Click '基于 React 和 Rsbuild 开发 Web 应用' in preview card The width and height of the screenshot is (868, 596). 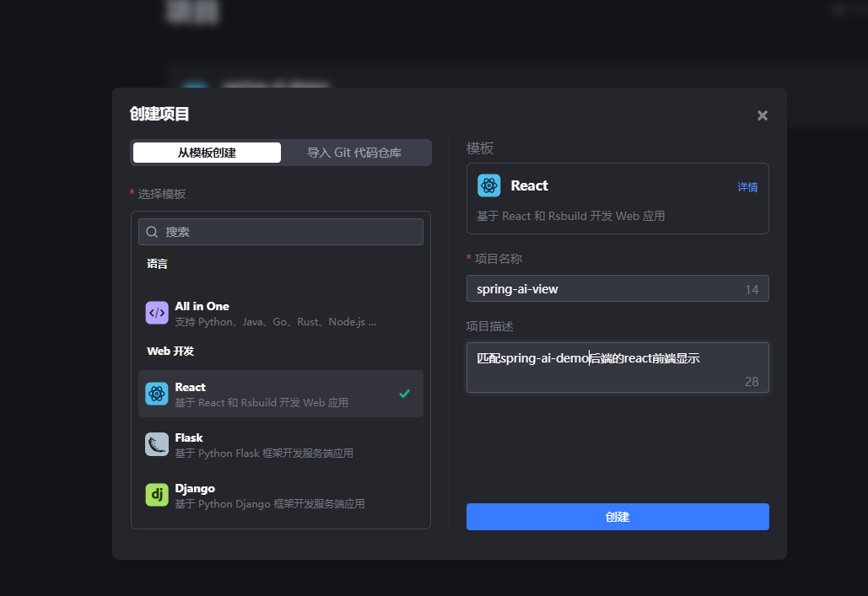click(x=571, y=216)
